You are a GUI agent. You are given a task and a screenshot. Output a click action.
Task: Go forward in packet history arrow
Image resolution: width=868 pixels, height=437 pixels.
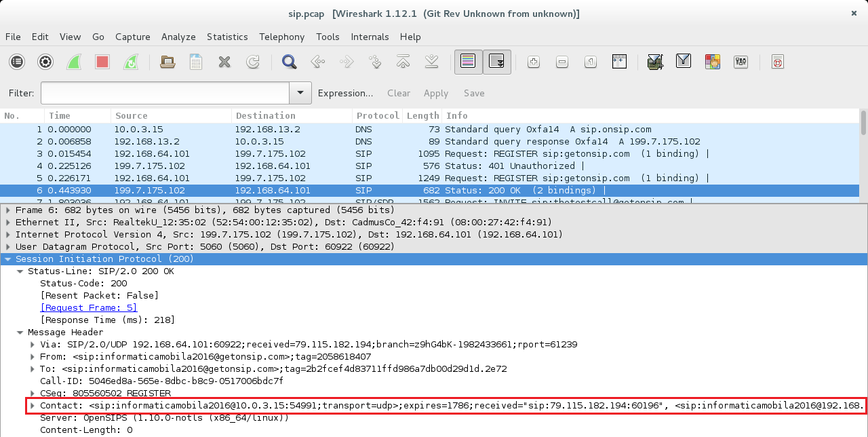(x=347, y=62)
